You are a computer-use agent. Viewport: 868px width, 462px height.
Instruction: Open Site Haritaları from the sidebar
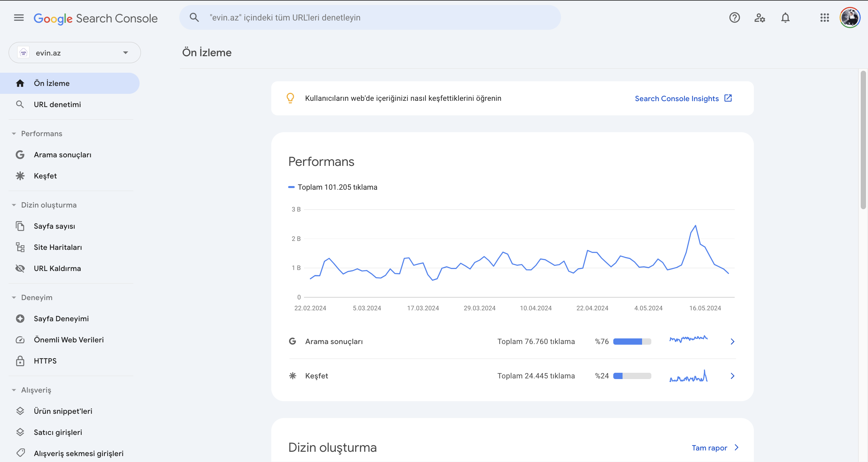pyautogui.click(x=70, y=247)
